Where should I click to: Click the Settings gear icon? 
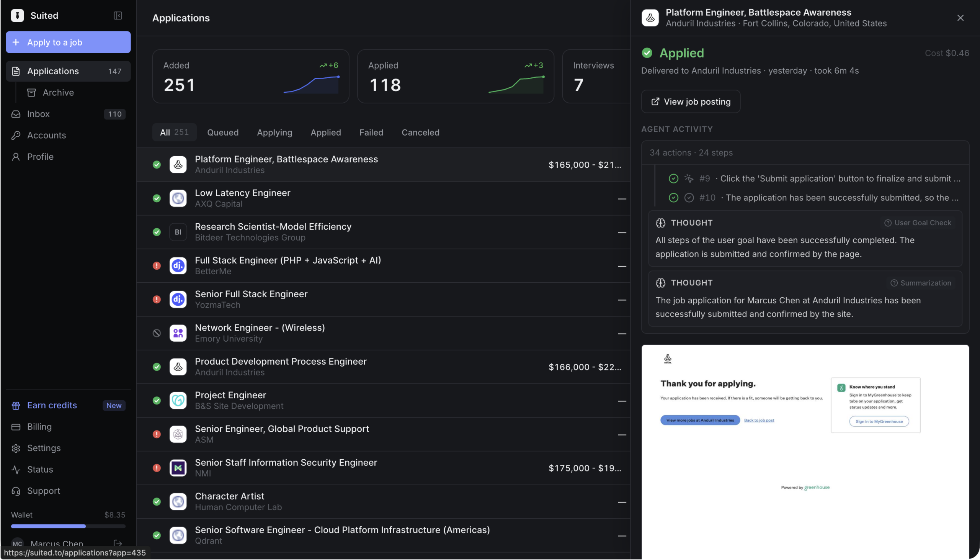(16, 449)
